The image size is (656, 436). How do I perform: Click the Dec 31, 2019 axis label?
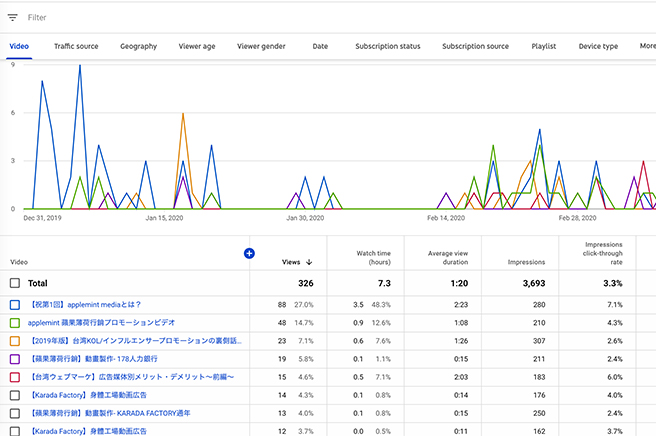coord(42,218)
